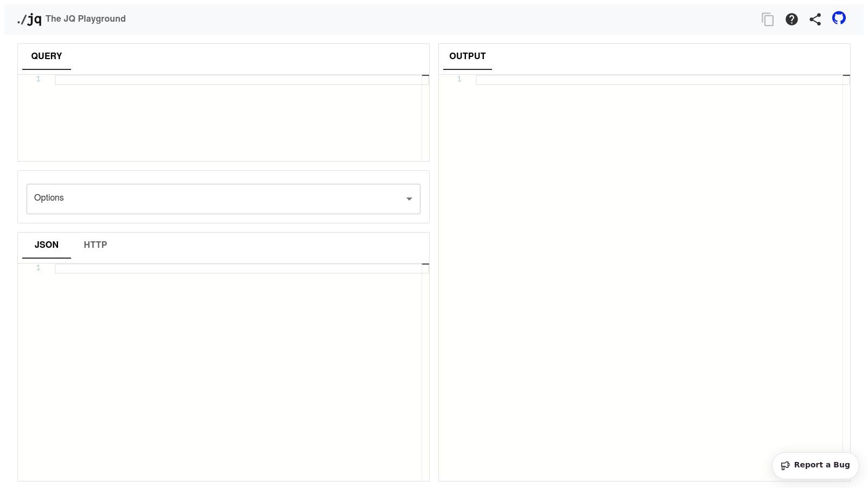The image size is (868, 488).
Task: Click the megaphone icon for bug reports
Action: pyautogui.click(x=785, y=465)
